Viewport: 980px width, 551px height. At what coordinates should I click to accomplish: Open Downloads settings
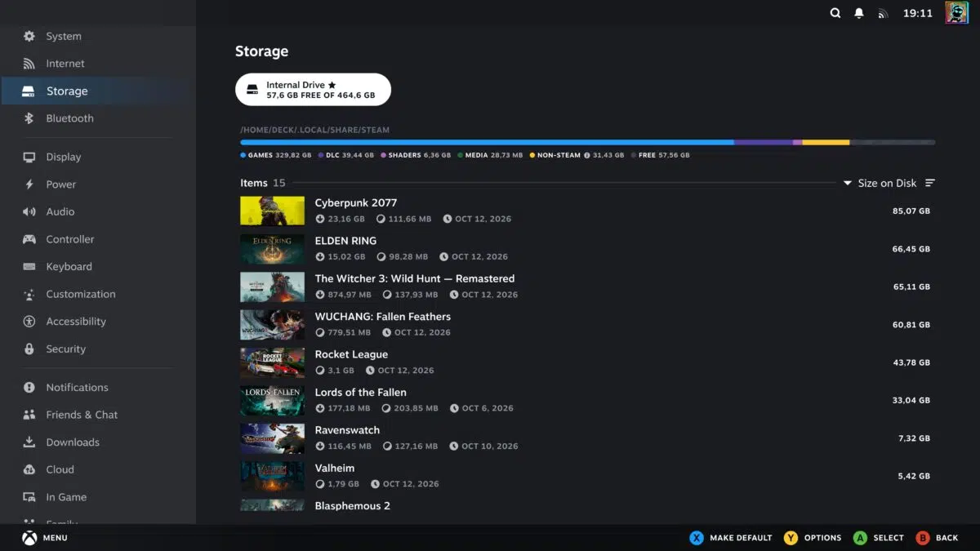[98, 442]
